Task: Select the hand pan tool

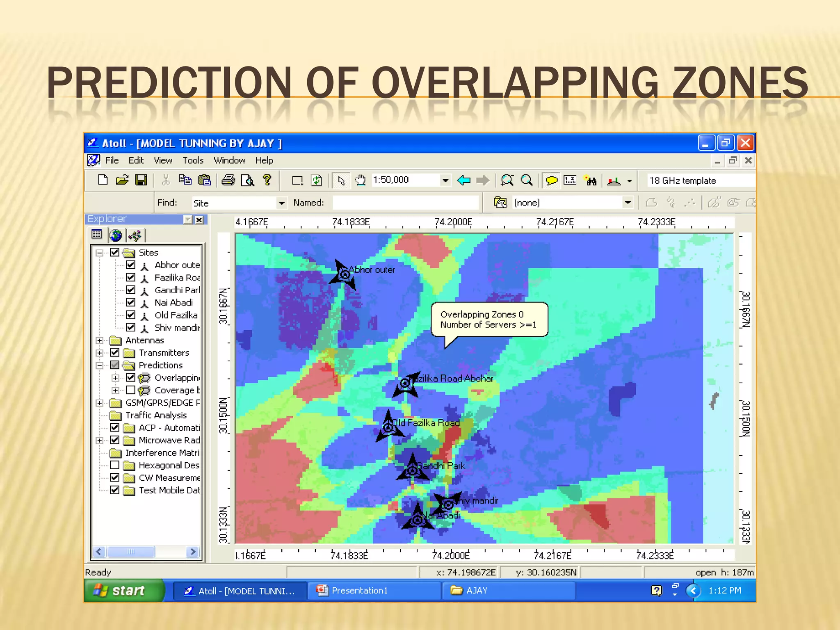Action: pos(360,180)
